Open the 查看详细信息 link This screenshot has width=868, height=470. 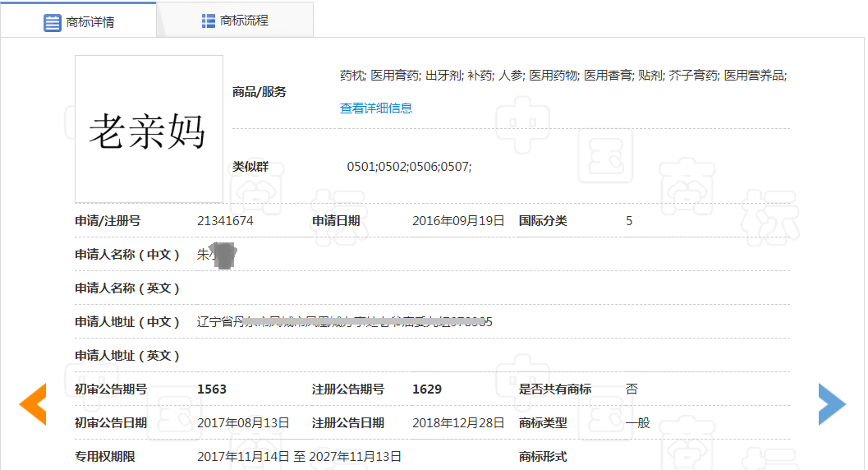click(376, 108)
